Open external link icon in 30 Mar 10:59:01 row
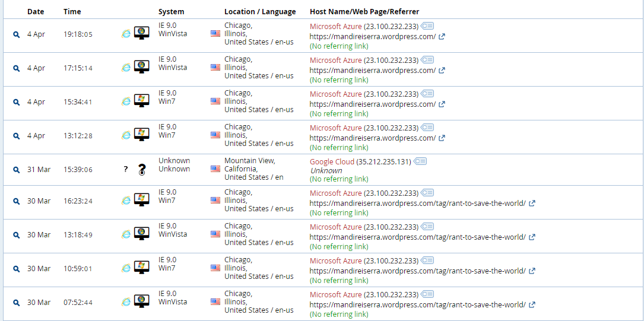Viewport: 644px width, 321px height. point(532,271)
